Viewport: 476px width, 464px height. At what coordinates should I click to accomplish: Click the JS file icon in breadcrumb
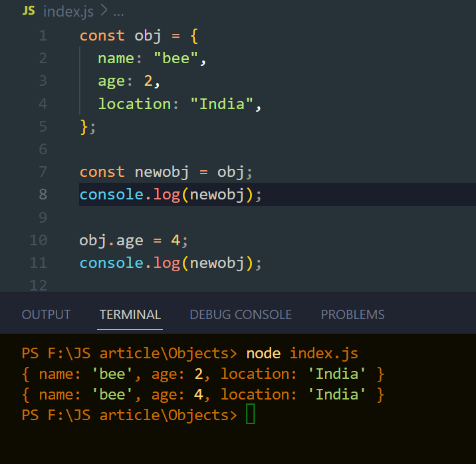(29, 11)
